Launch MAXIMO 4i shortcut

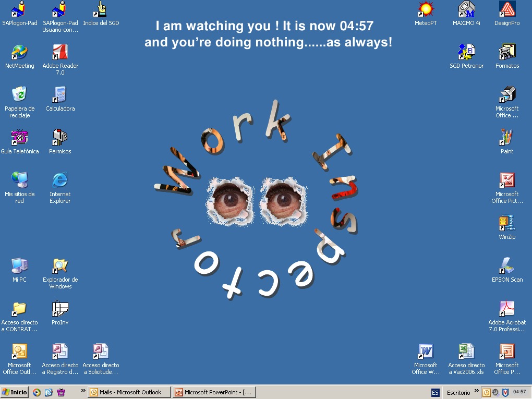466,9
